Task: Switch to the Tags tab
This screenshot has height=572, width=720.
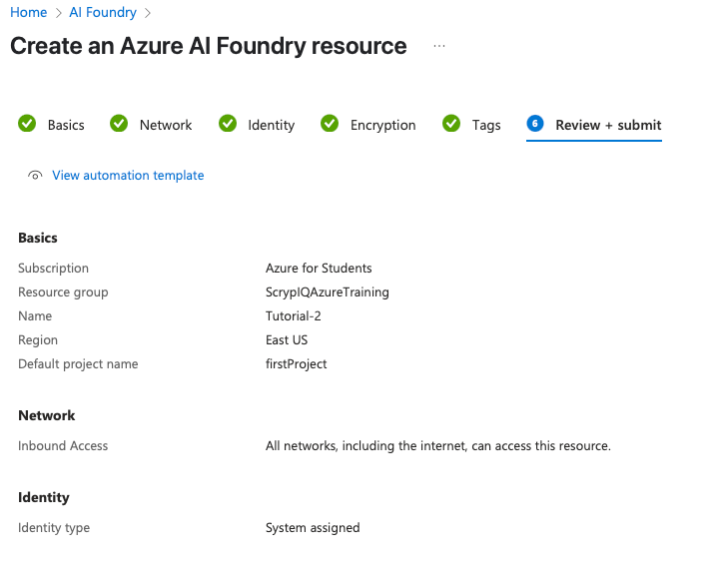Action: click(x=486, y=125)
